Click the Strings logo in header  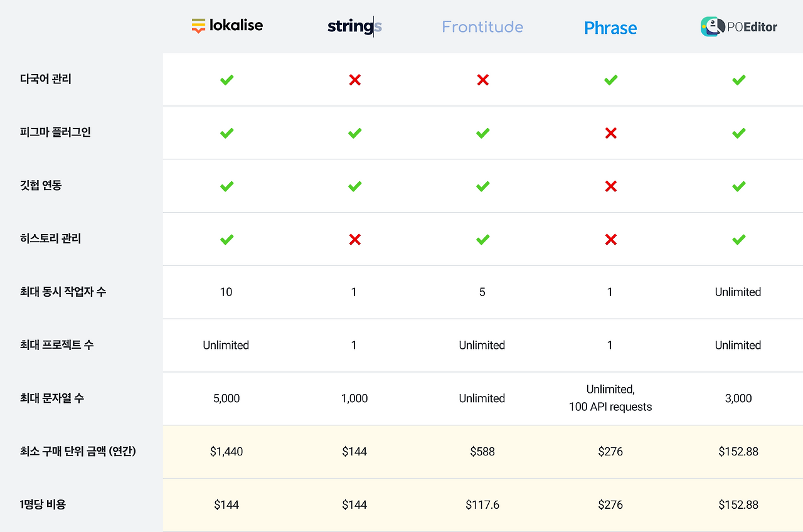point(354,26)
